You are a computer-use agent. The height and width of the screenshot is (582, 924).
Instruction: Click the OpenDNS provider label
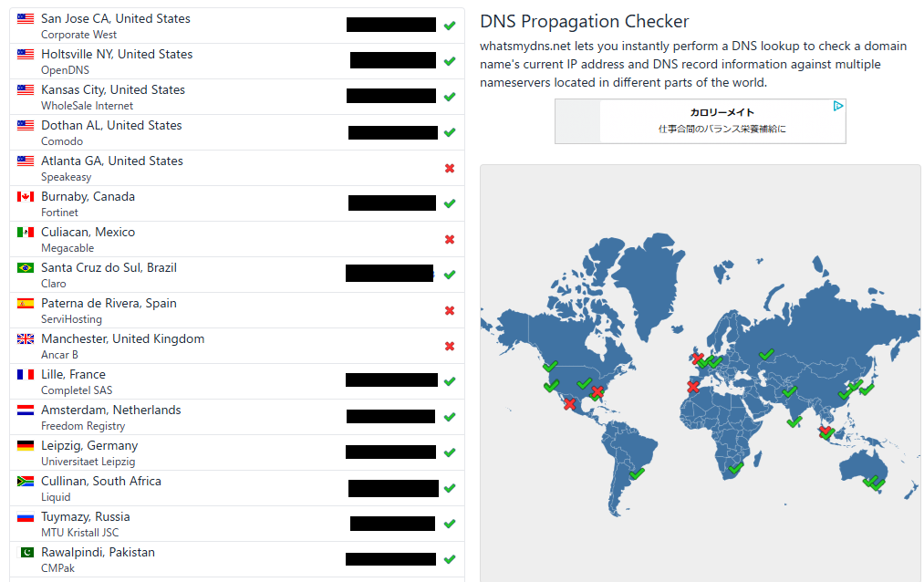point(66,70)
